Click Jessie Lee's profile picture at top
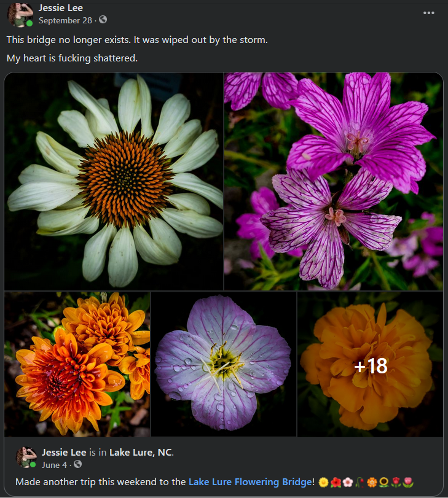Screen dimensions: 448x498 pos(20,14)
